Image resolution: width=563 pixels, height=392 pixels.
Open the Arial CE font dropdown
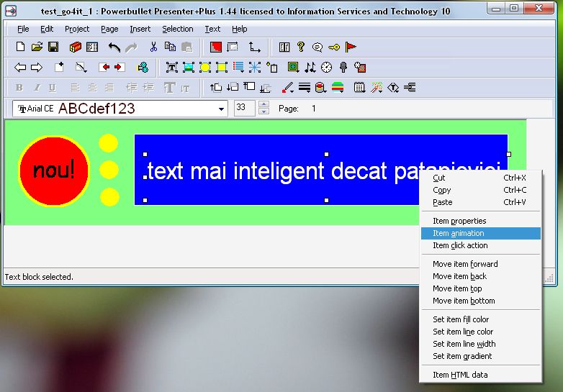[x=222, y=109]
